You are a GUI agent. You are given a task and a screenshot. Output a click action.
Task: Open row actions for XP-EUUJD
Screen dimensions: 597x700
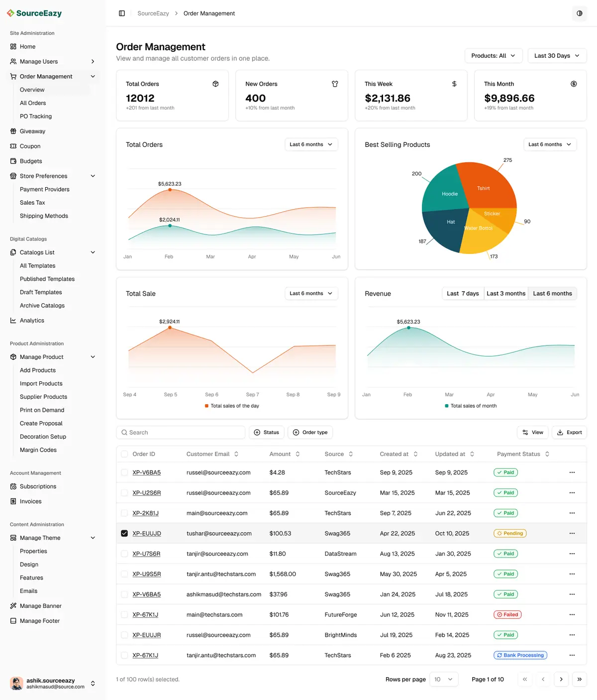572,533
